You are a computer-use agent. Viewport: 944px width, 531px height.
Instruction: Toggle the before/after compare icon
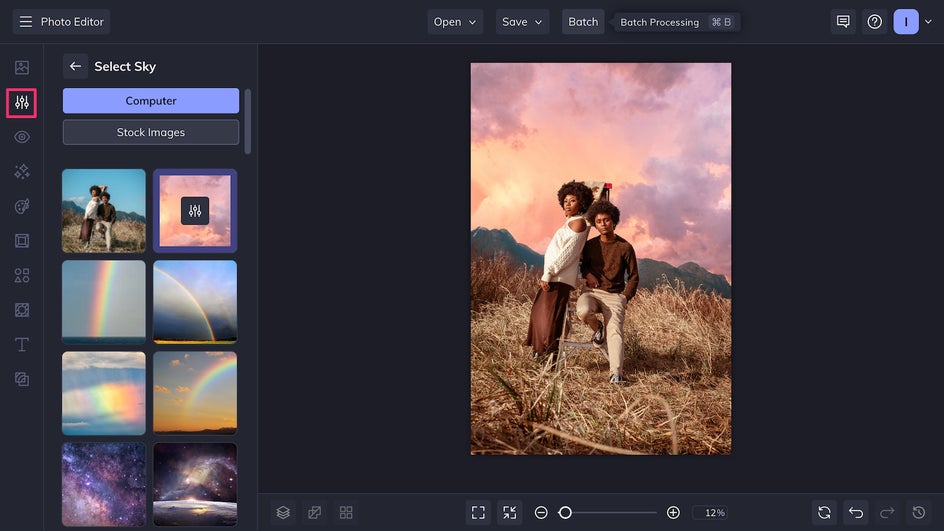[314, 512]
